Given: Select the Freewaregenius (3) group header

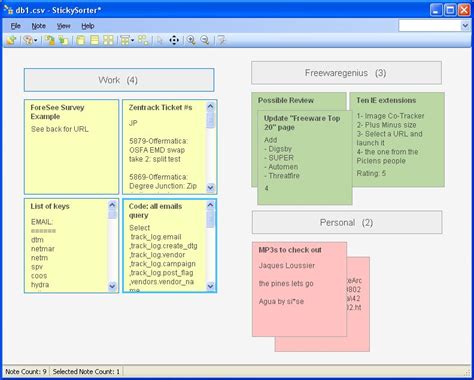Looking at the screenshot, I should (x=346, y=73).
